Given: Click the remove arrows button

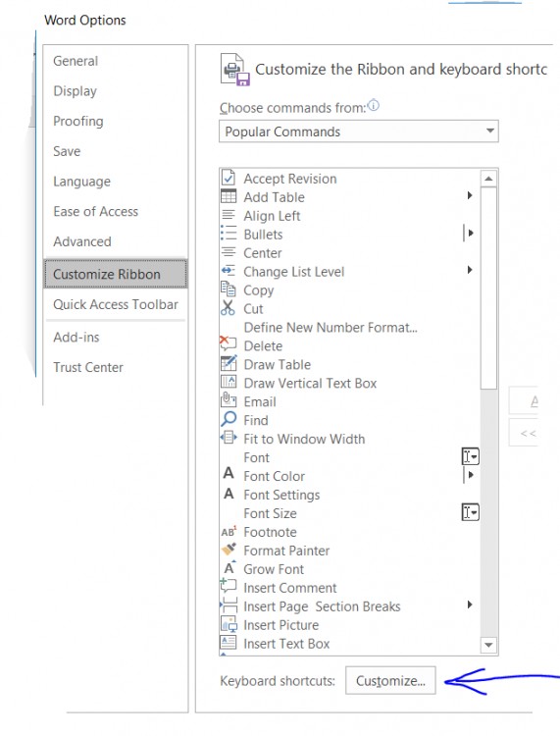Looking at the screenshot, I should click(x=526, y=433).
